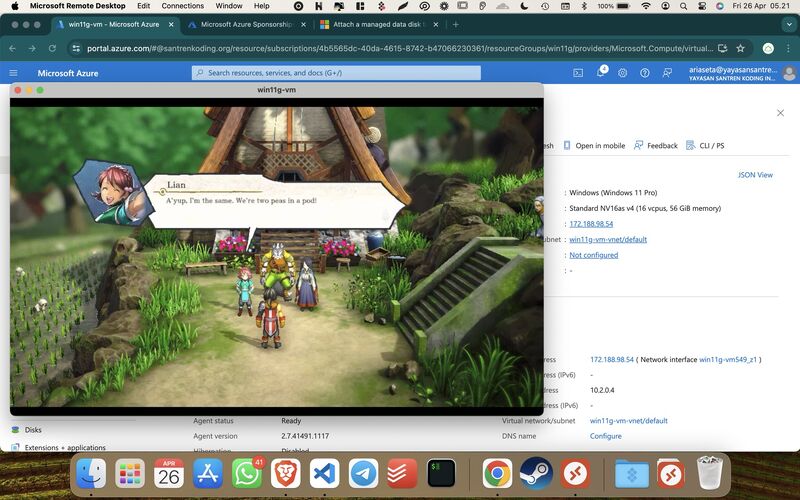Open the Window menu
The image size is (800, 500).
[229, 6]
